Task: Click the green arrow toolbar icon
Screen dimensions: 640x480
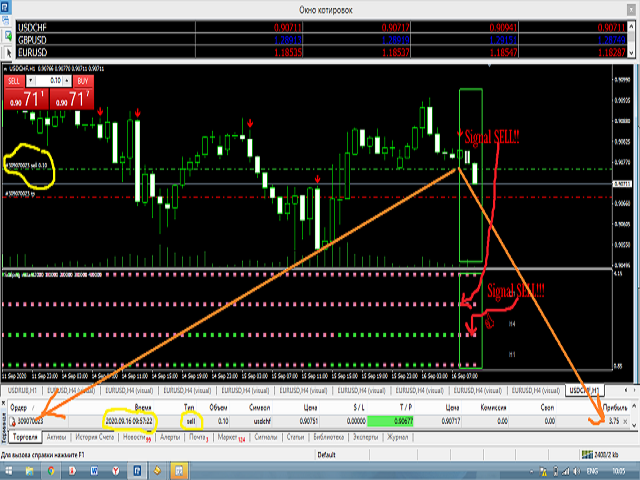Action: tap(8, 36)
